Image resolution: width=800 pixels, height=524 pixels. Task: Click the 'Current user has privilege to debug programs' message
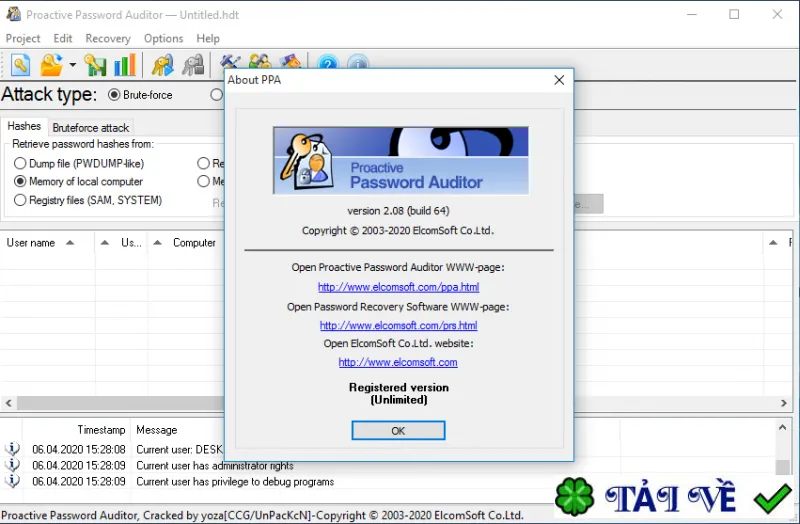click(x=235, y=482)
